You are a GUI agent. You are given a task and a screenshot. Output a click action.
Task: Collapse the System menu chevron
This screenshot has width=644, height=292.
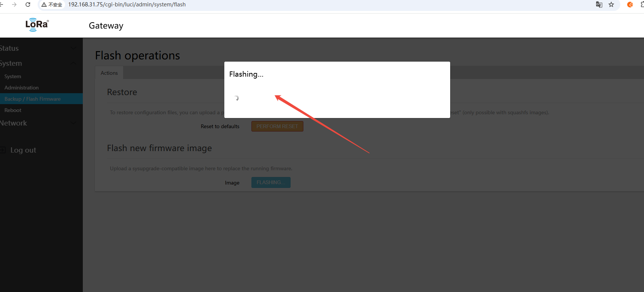[74, 63]
